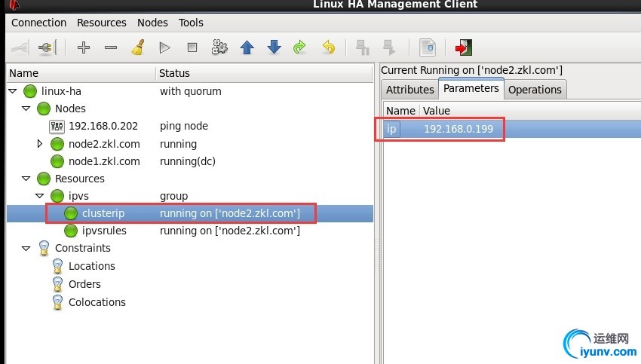Click the Status column header in tree
This screenshot has height=364, width=641.
(x=264, y=74)
